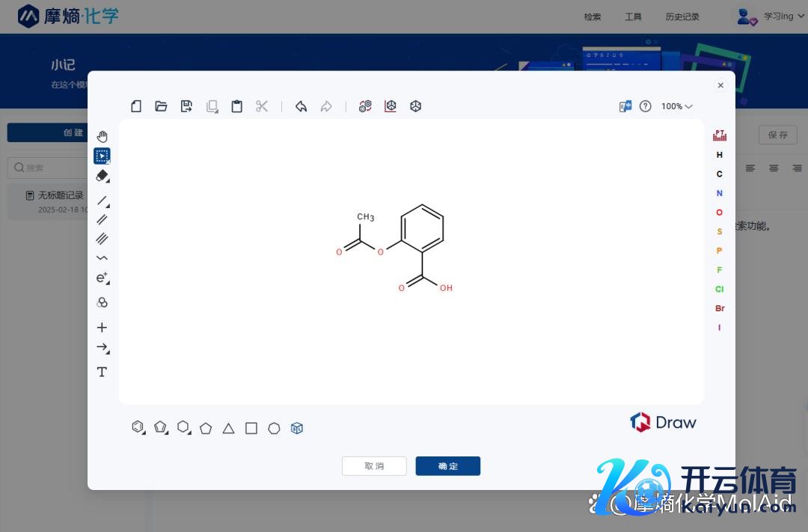808x532 pixels.
Task: Click the 确定 confirm button
Action: (448, 466)
